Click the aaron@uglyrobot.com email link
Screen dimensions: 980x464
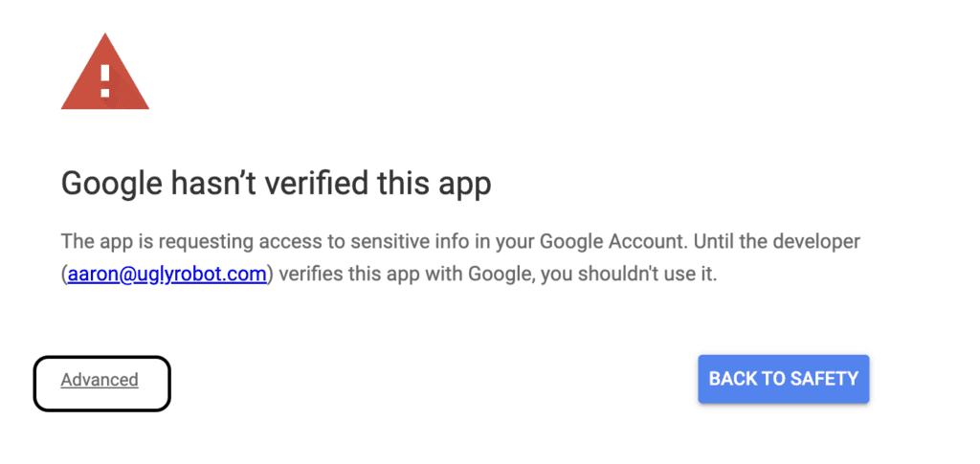(x=167, y=275)
